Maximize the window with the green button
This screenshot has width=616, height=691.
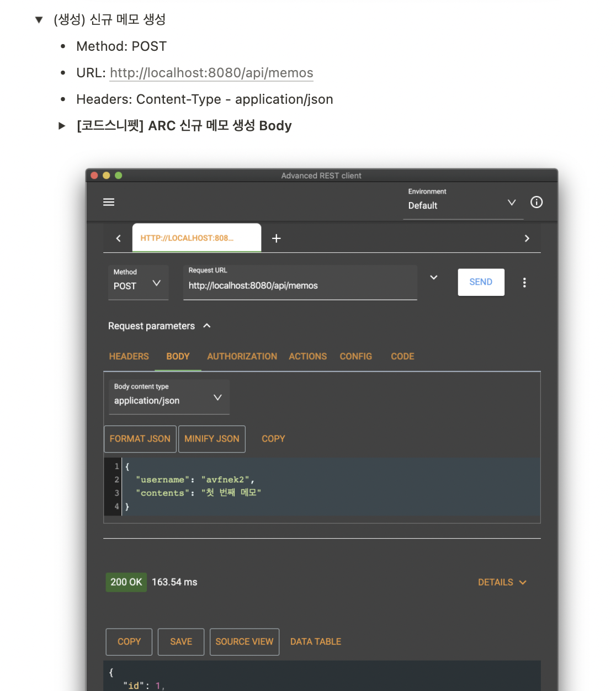[119, 176]
